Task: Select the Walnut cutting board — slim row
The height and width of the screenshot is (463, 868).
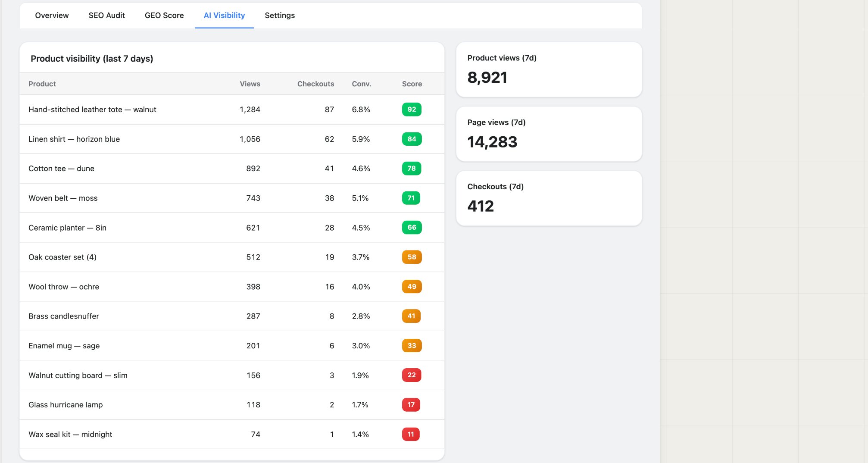Action: coord(78,375)
